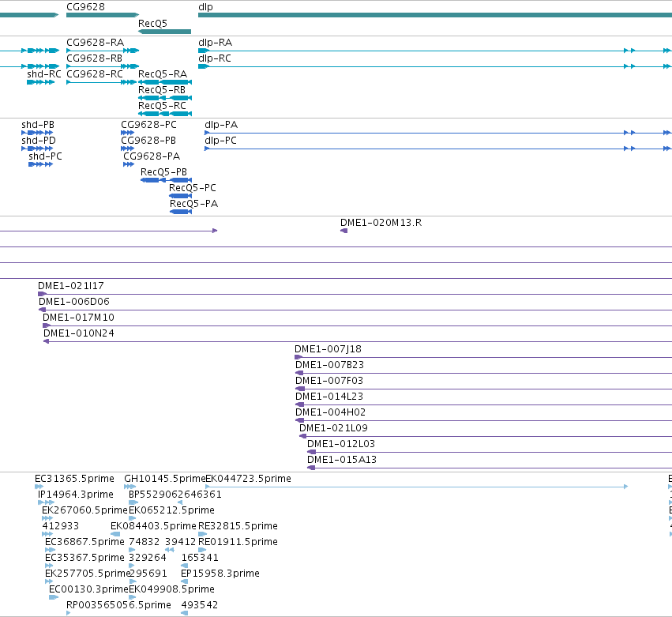The height and width of the screenshot is (617, 672).
Task: Click the GH10145.5prime EST
Action: coord(130,487)
